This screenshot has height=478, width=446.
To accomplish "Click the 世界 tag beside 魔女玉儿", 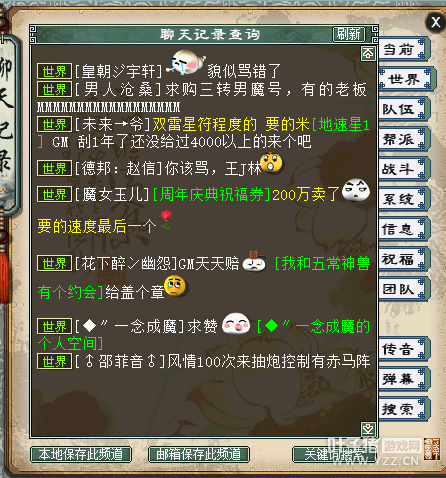I will pyautogui.click(x=54, y=194).
